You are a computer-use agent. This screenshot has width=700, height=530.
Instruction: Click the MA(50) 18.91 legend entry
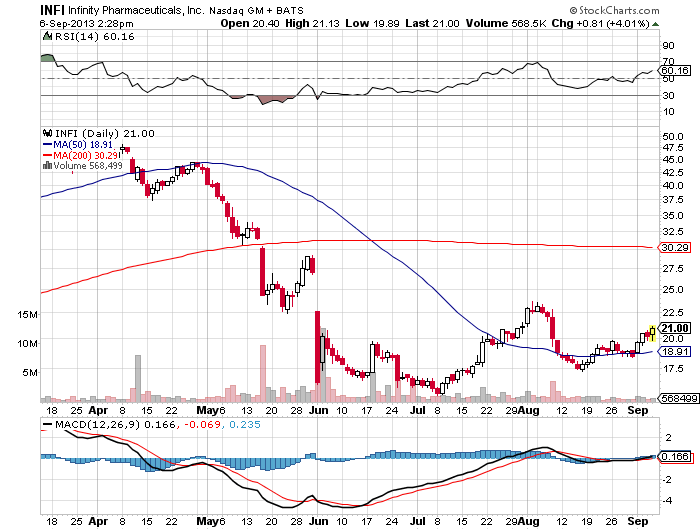click(78, 145)
